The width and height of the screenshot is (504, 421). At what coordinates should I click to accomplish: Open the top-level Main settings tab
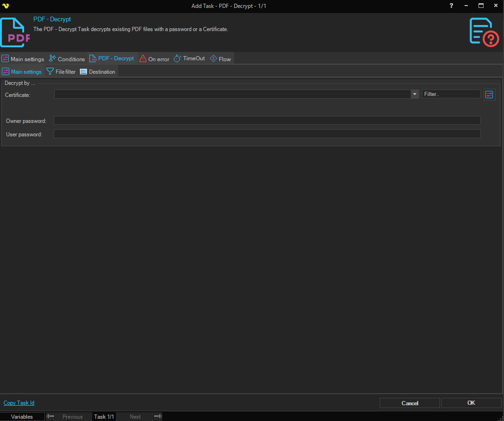pyautogui.click(x=23, y=59)
